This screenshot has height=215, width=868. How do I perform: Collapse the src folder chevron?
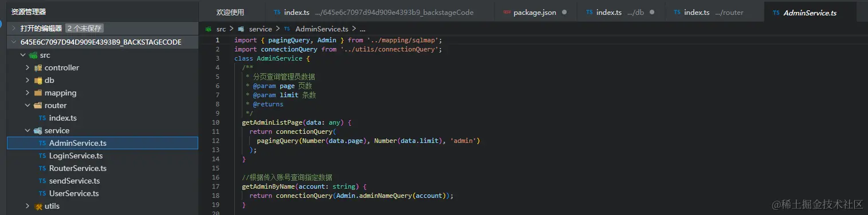[23, 55]
